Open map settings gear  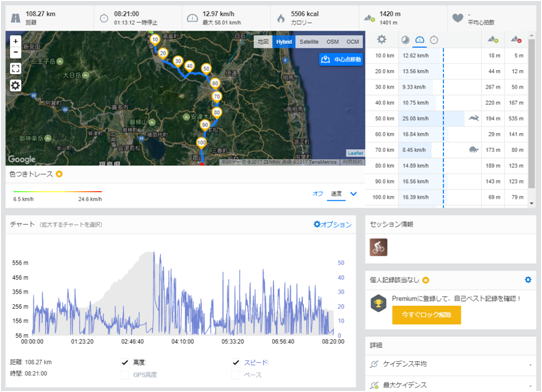[16, 85]
